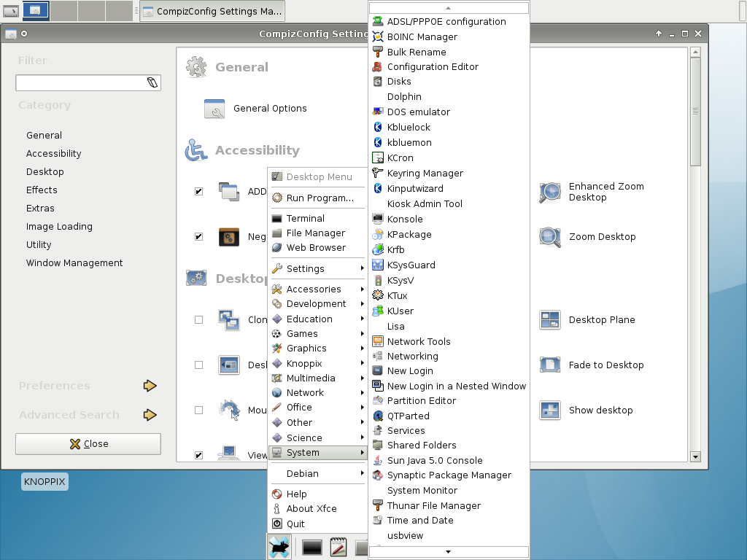Click scroll-down arrow at bottom of System submenu

449,552
